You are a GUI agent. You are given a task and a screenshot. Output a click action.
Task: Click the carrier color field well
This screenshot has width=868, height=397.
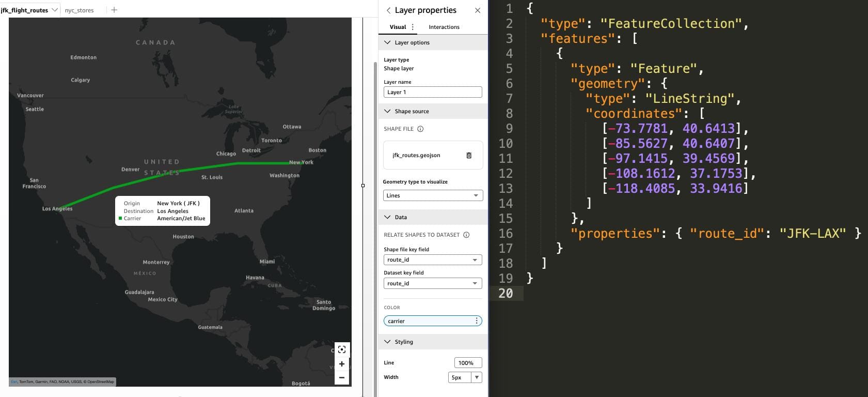433,321
